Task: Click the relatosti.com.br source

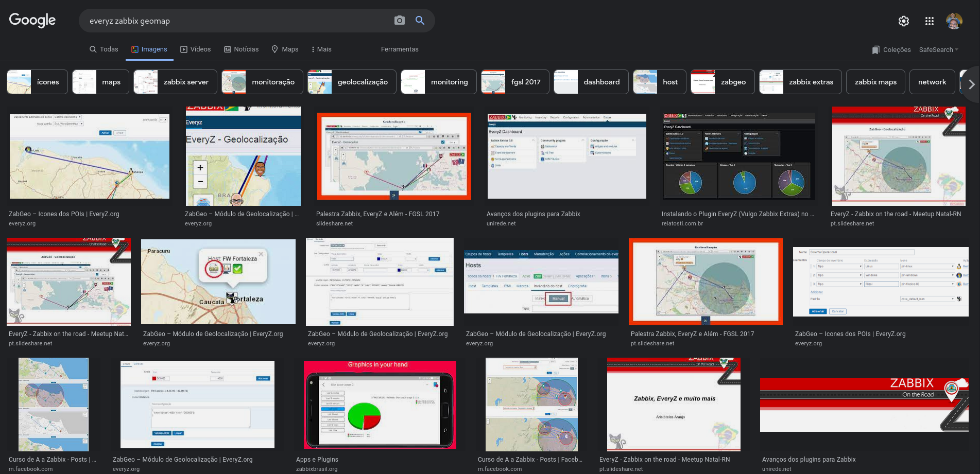Action: point(682,224)
